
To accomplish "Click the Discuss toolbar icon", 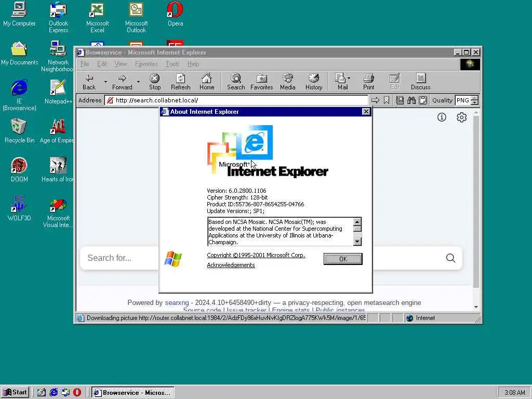I will 420,82.
